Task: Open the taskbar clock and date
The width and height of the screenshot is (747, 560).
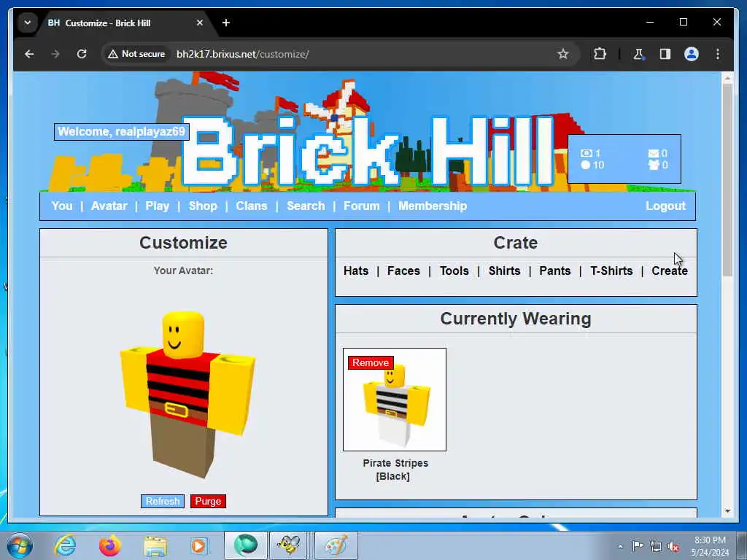Action: click(710, 546)
